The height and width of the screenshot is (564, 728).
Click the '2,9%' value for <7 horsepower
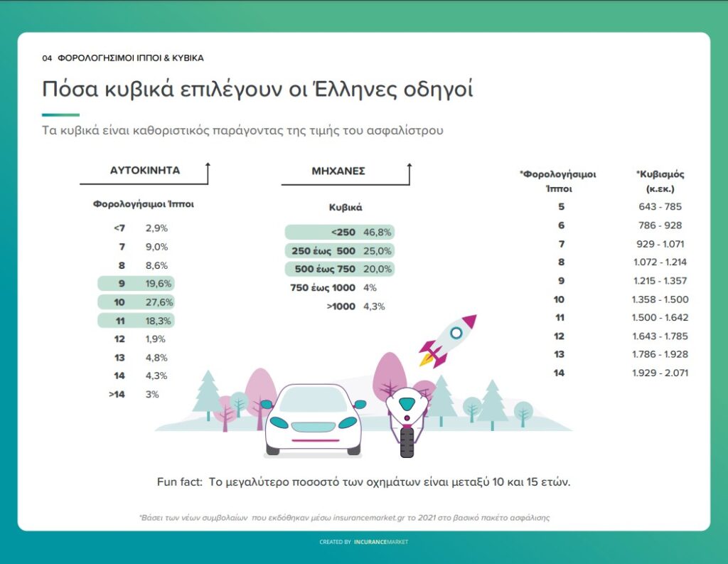156,228
